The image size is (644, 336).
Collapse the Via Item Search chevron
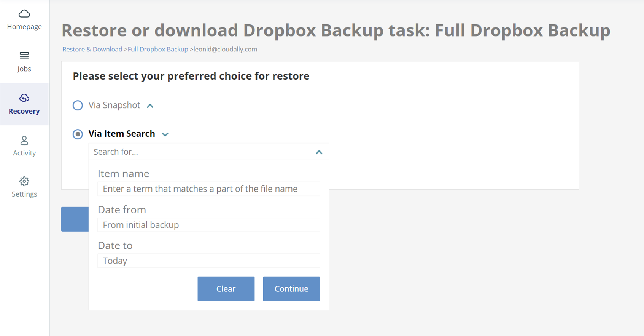165,134
